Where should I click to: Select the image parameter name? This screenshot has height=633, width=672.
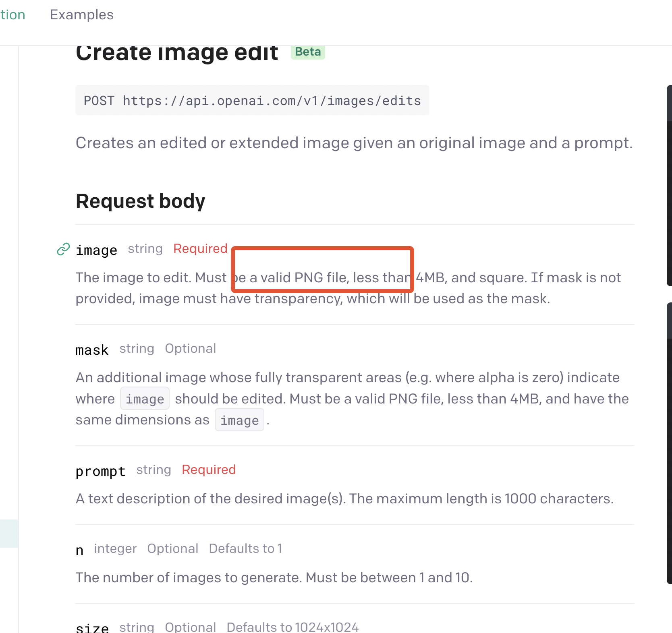(96, 250)
